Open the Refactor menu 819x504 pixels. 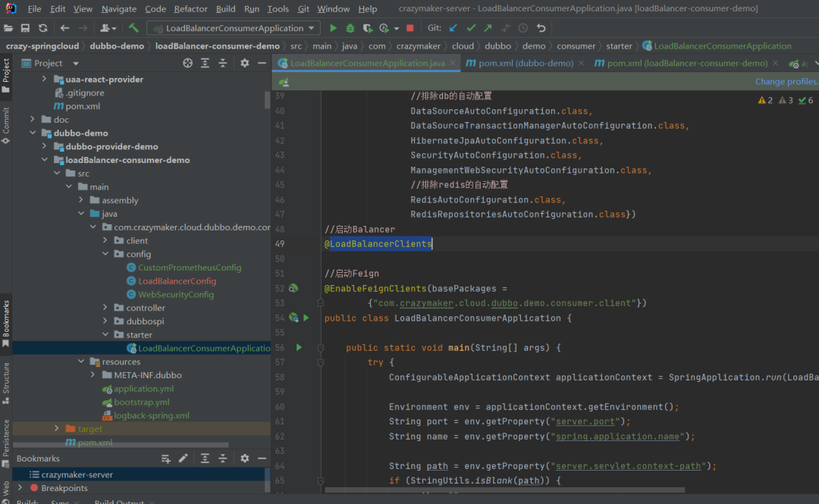click(190, 9)
